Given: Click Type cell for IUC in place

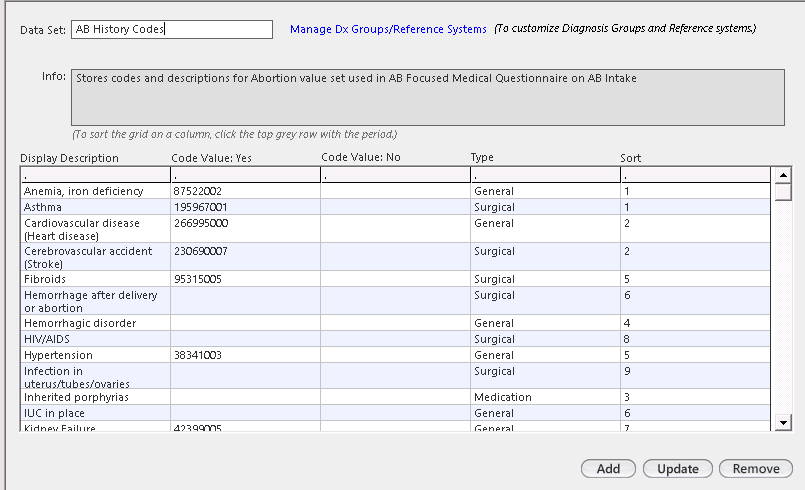Looking at the screenshot, I should pos(545,413).
